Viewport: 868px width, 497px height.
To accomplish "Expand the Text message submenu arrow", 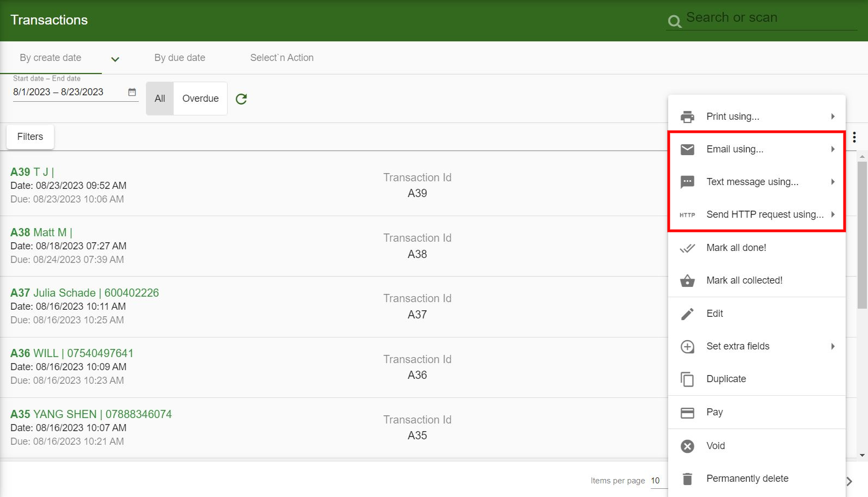I will coord(833,182).
